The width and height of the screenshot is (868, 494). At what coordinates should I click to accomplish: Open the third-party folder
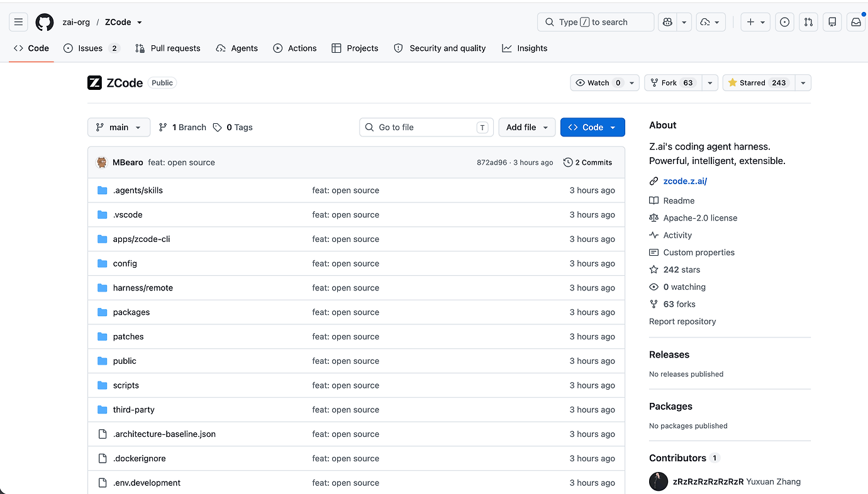133,410
